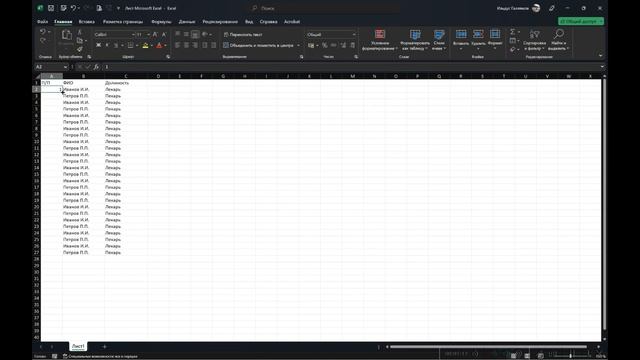Increase font size with the large A icon
This screenshot has height=360, width=640.
click(x=155, y=35)
